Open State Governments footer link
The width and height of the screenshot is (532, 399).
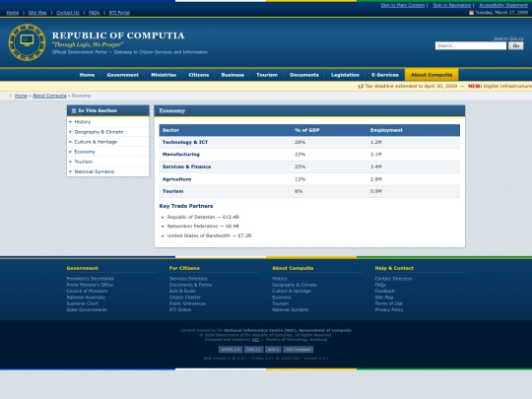pos(87,309)
